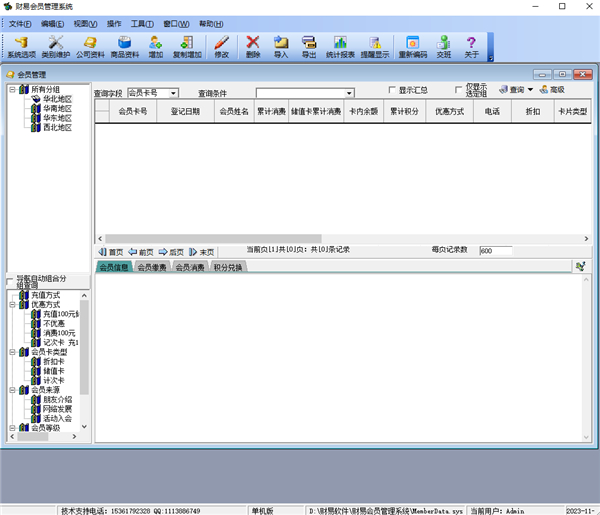Open the 工具(T) menu
Image resolution: width=600 pixels, height=515 pixels.
pos(143,23)
